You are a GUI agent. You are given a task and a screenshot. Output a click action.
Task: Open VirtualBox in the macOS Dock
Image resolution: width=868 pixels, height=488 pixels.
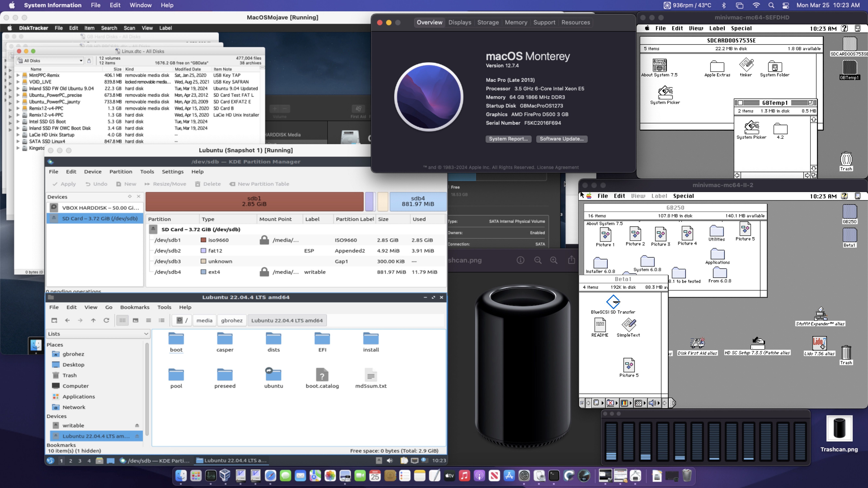225,475
